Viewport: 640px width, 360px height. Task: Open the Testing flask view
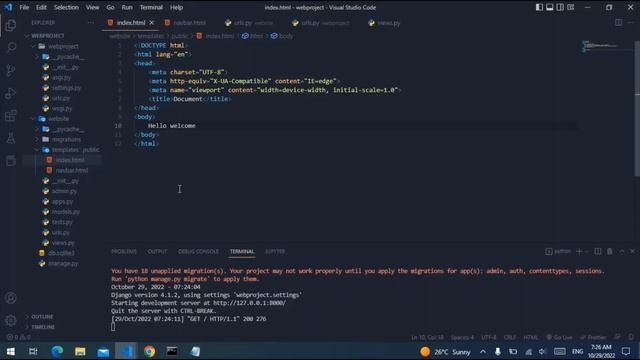tap(11, 138)
